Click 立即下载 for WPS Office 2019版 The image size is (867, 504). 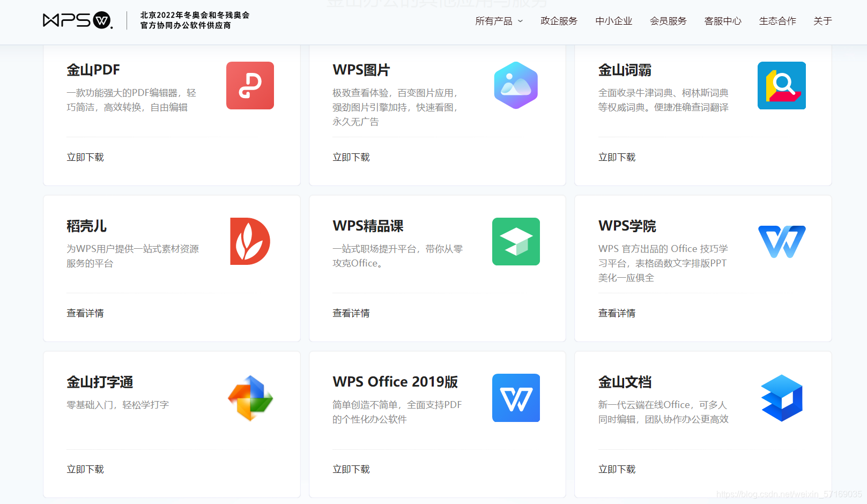pos(351,469)
